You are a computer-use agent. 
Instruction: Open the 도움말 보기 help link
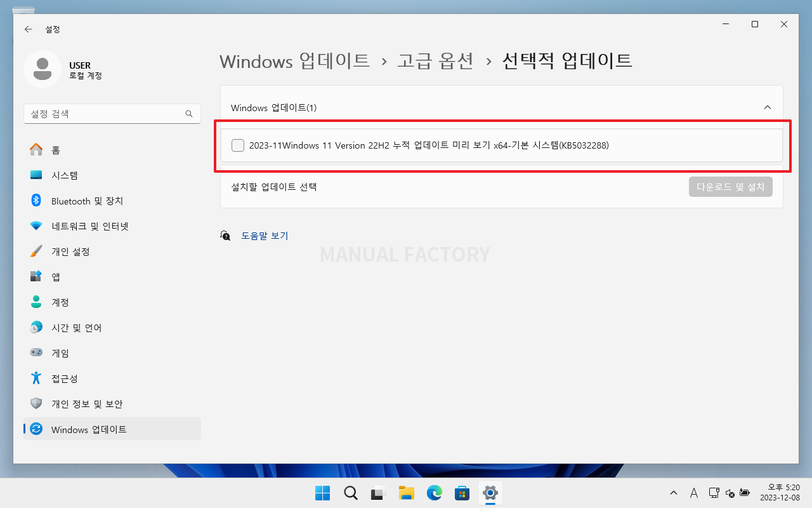pyautogui.click(x=265, y=236)
